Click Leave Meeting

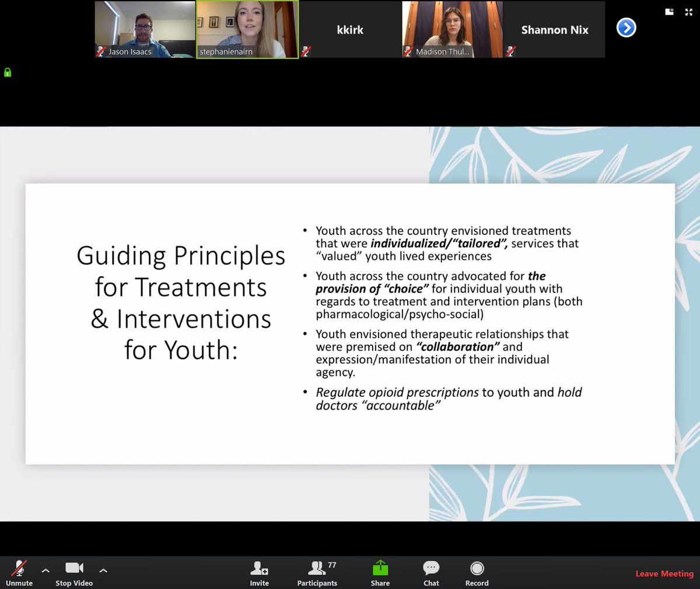pyautogui.click(x=664, y=574)
